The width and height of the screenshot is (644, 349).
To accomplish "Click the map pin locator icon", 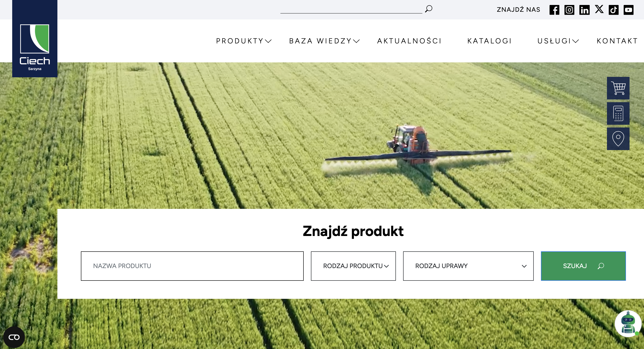I will pos(618,139).
